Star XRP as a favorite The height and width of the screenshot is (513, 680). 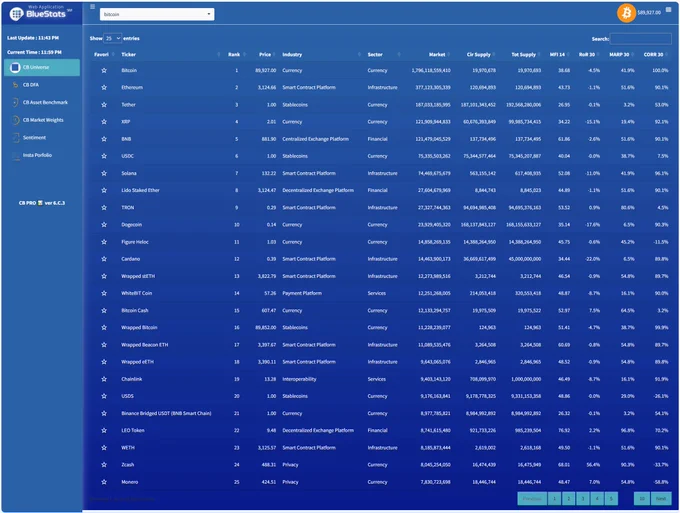(x=104, y=122)
